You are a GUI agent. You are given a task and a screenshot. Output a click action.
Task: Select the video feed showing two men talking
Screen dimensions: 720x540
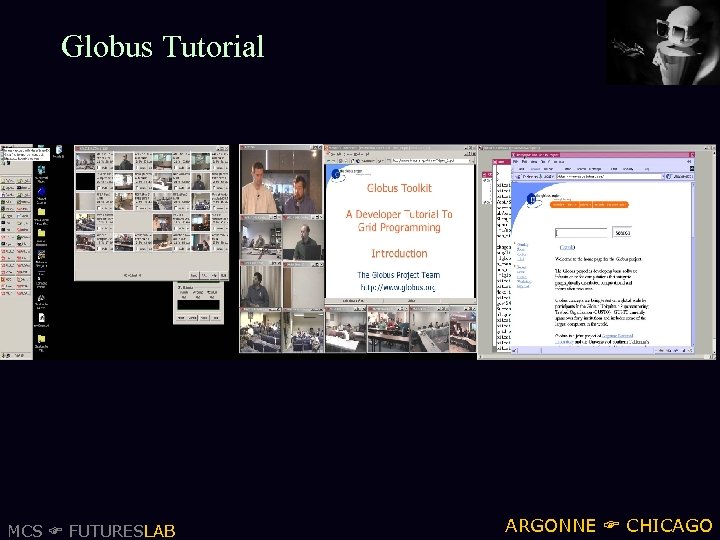point(281,182)
